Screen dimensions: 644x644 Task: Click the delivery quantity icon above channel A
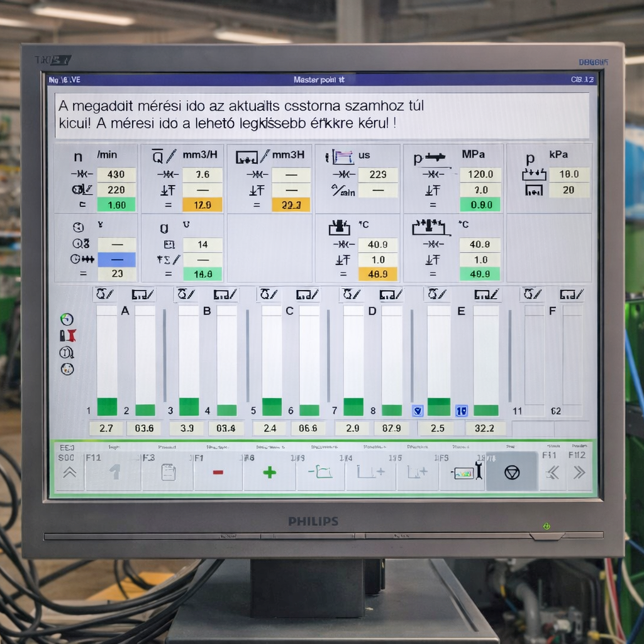[x=104, y=294]
